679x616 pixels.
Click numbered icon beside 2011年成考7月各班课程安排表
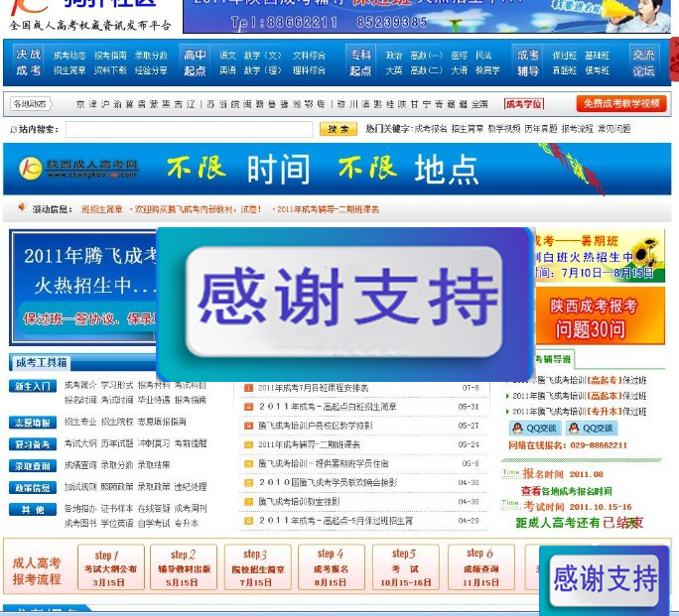(x=248, y=388)
